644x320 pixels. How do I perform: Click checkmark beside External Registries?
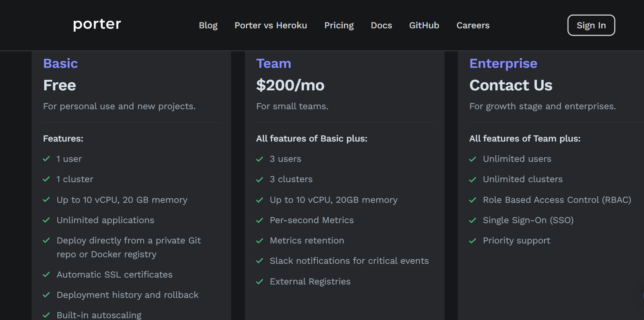tap(259, 282)
